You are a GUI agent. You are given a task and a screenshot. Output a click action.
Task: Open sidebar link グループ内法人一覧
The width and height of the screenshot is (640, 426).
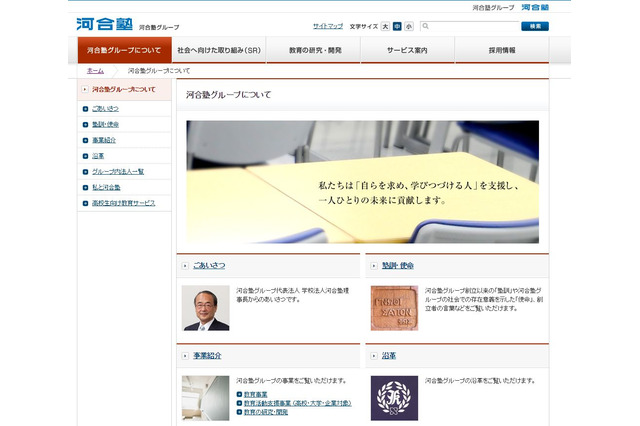point(118,171)
